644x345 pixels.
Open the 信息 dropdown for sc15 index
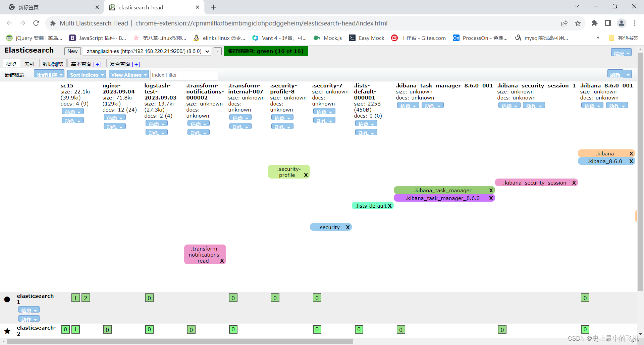(x=73, y=112)
